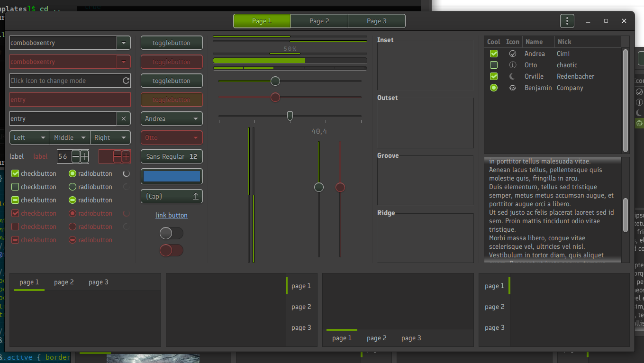Click the underlined link button

point(172,215)
